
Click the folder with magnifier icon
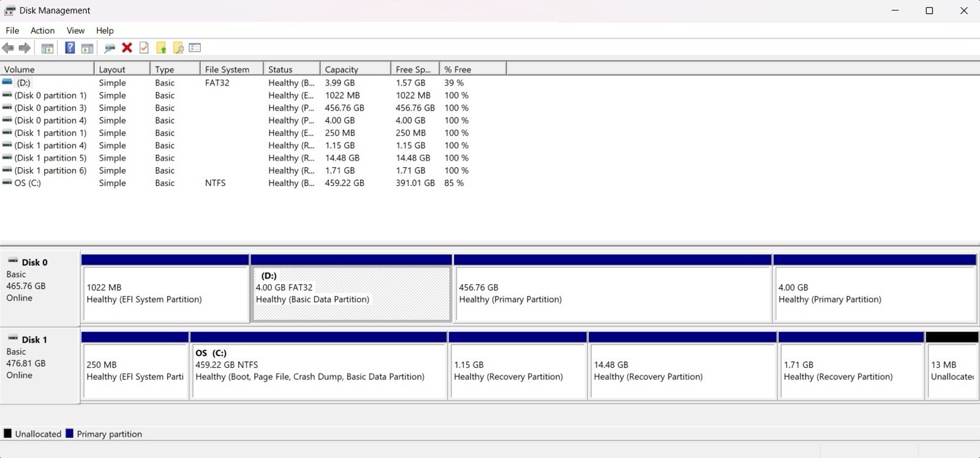[x=178, y=48]
